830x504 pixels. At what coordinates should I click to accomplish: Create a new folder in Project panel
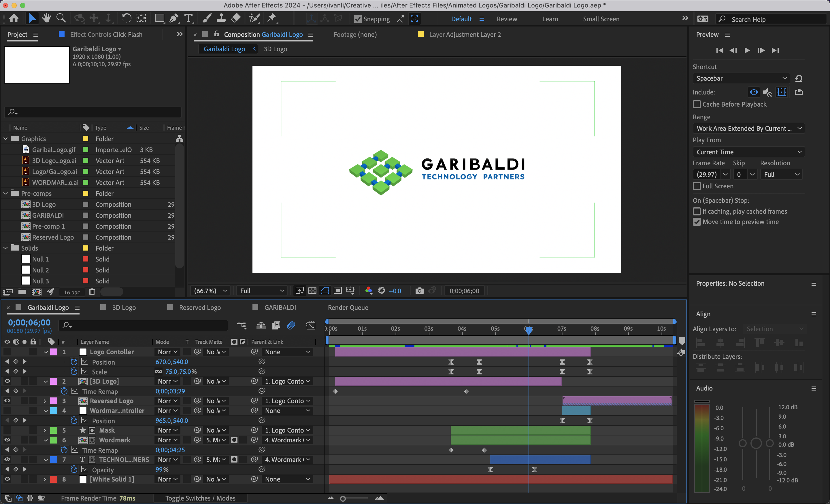click(22, 292)
